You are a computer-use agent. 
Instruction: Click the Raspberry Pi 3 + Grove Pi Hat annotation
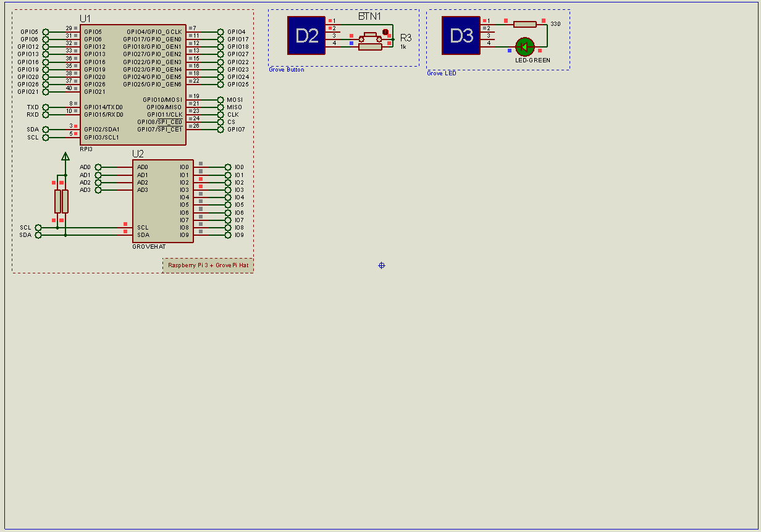208,265
